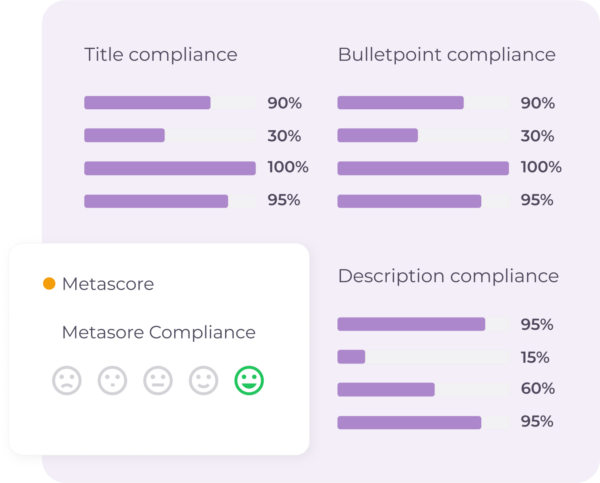600x483 pixels.
Task: Select the Metasore Compliance text
Action: tap(158, 332)
